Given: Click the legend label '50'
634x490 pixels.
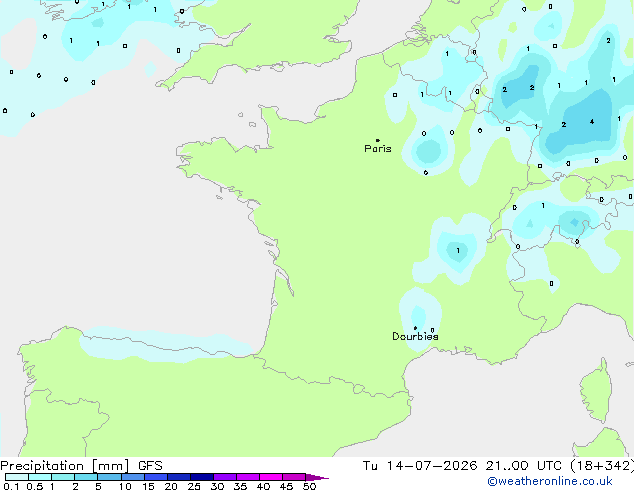Looking at the screenshot, I should [x=309, y=486].
